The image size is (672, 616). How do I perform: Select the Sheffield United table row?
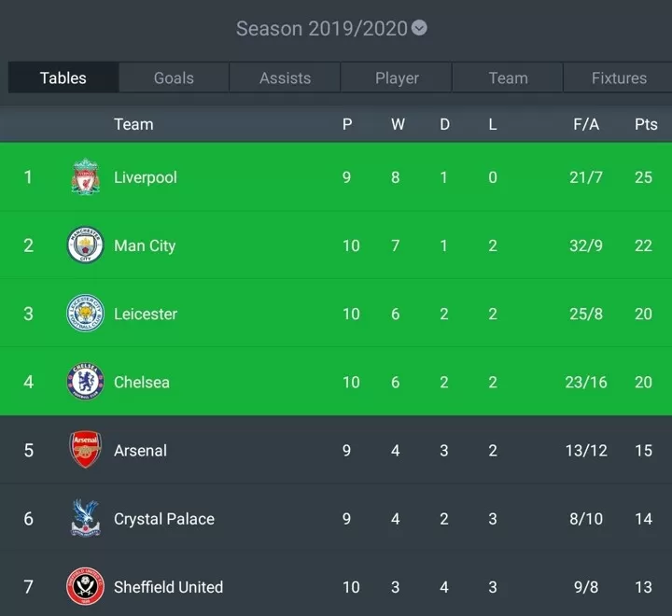point(336,586)
